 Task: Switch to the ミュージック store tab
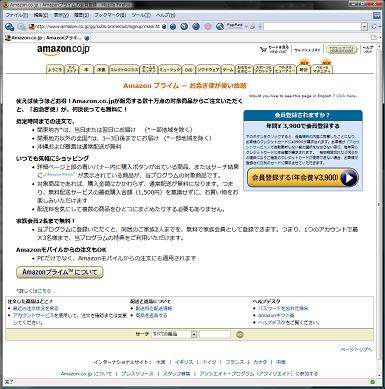[170, 69]
